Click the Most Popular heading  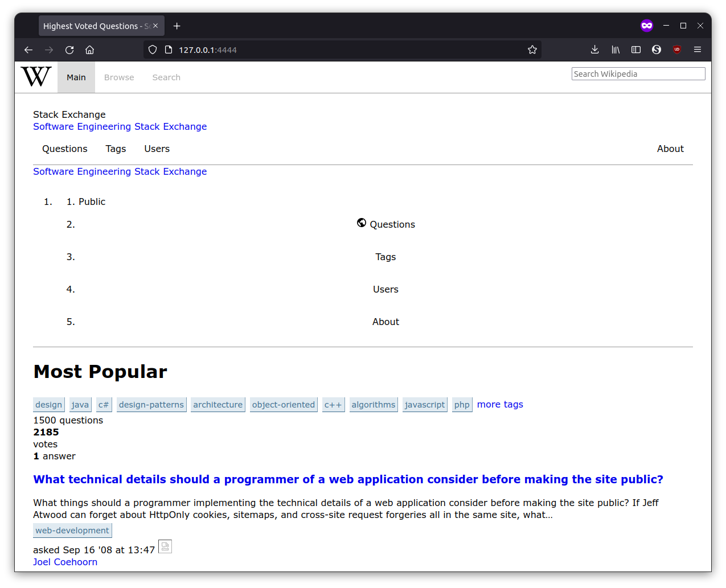point(100,372)
